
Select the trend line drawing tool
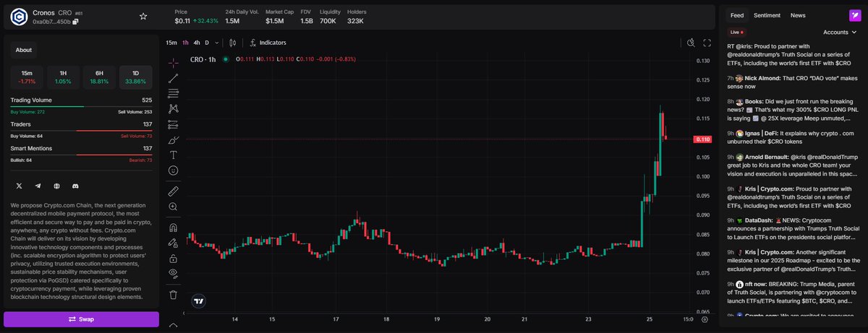(174, 78)
